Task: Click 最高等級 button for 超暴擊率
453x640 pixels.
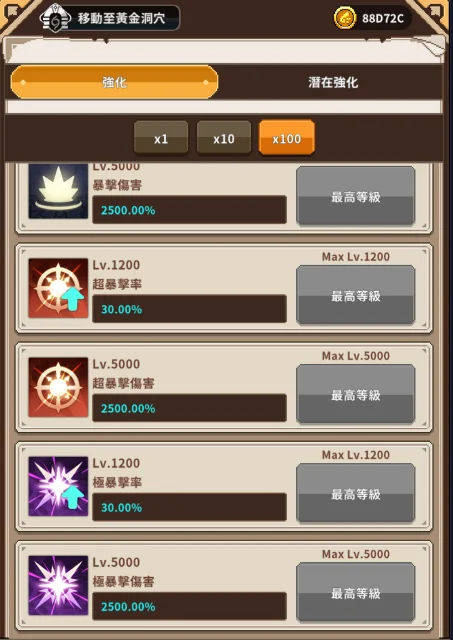Action: [355, 295]
